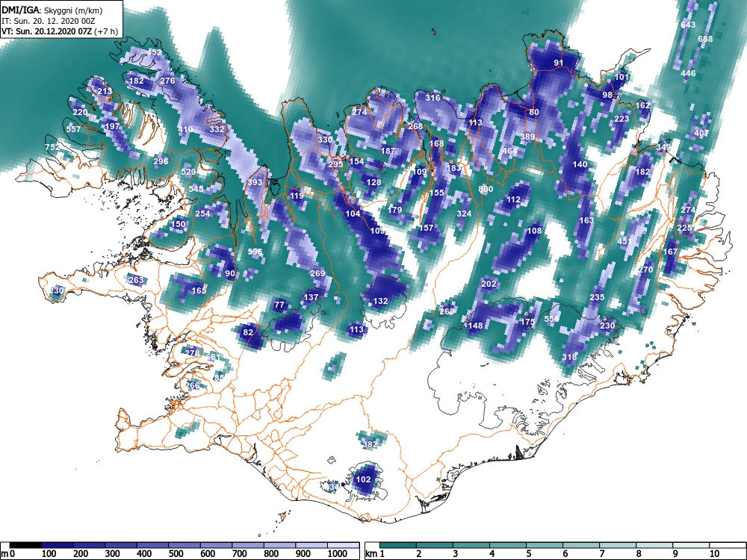Click the 'DMI/IGA: Skyggni (m/km)' title
The width and height of the screenshot is (747, 560).
52,10
